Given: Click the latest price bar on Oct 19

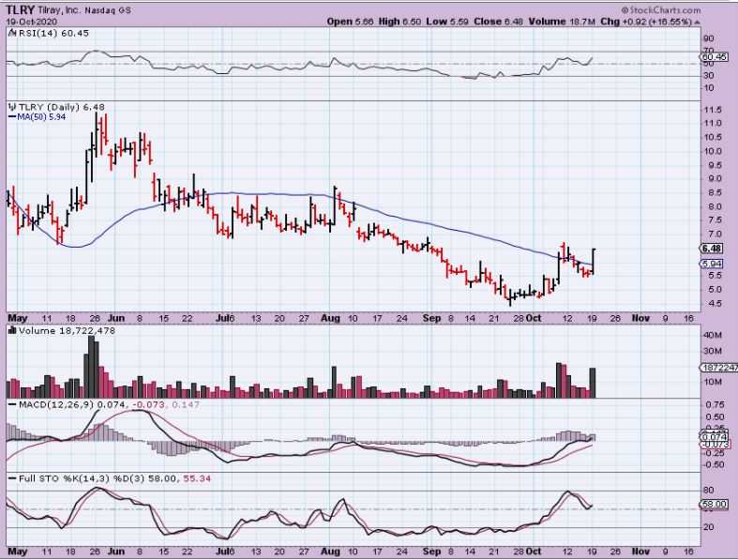Looking at the screenshot, I should coord(594,262).
